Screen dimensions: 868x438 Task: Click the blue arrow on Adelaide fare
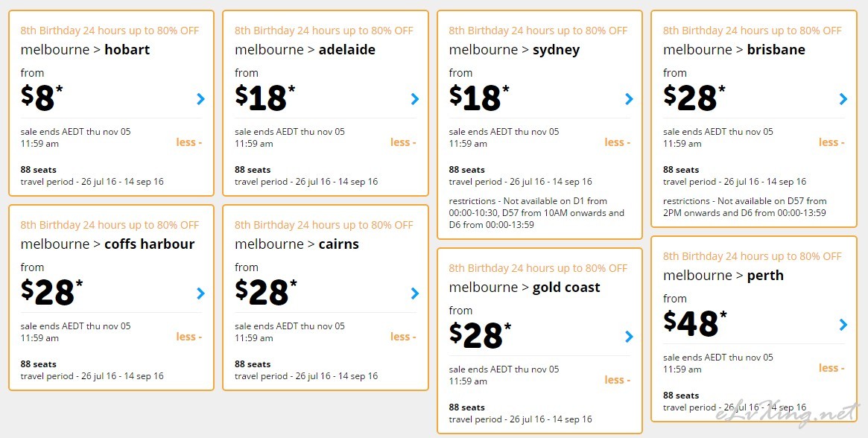pyautogui.click(x=414, y=99)
